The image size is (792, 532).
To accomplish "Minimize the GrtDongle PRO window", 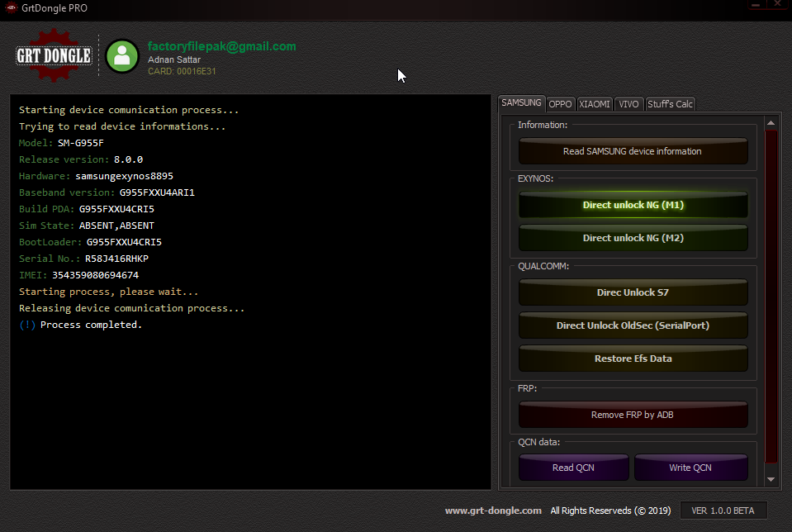I will (756, 4).
